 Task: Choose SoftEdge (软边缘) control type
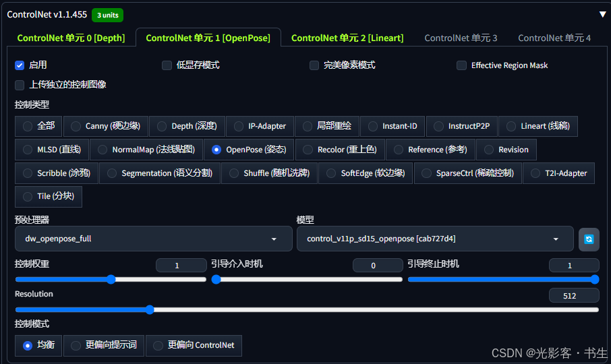click(x=366, y=173)
